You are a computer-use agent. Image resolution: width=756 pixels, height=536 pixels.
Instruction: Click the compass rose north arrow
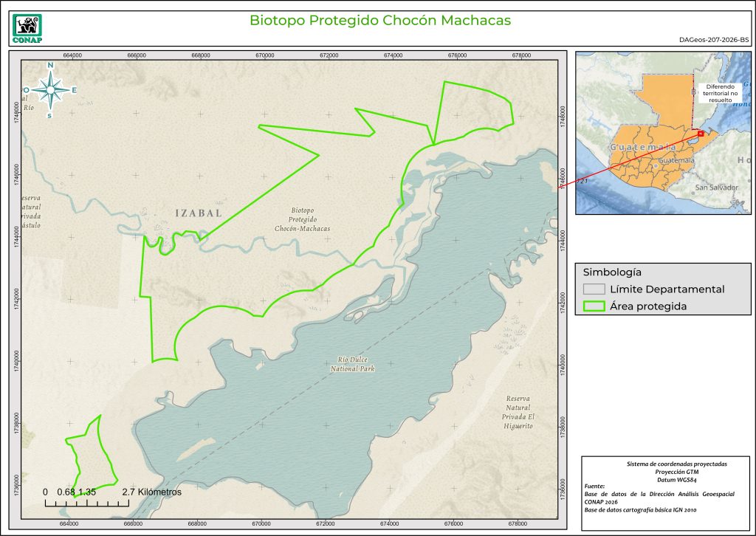click(x=50, y=90)
